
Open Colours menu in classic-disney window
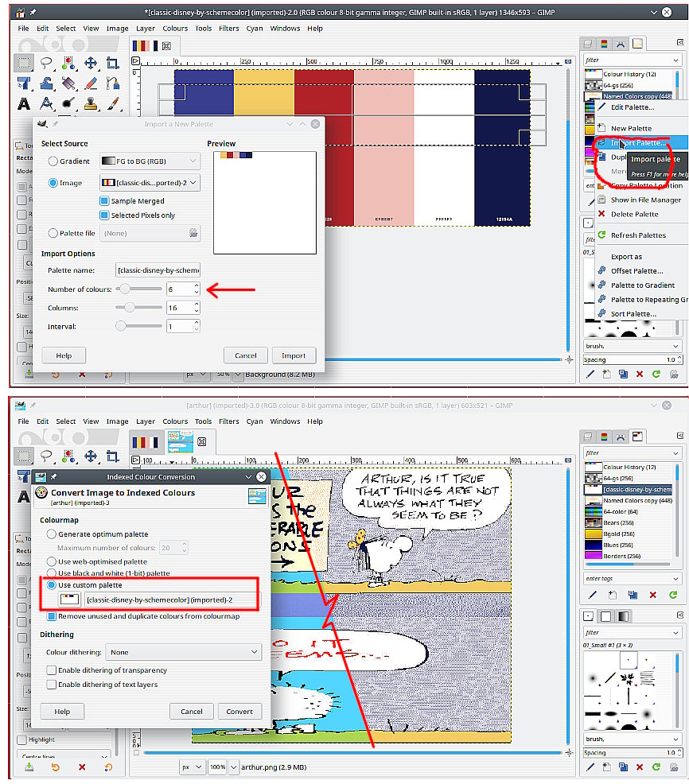175,29
